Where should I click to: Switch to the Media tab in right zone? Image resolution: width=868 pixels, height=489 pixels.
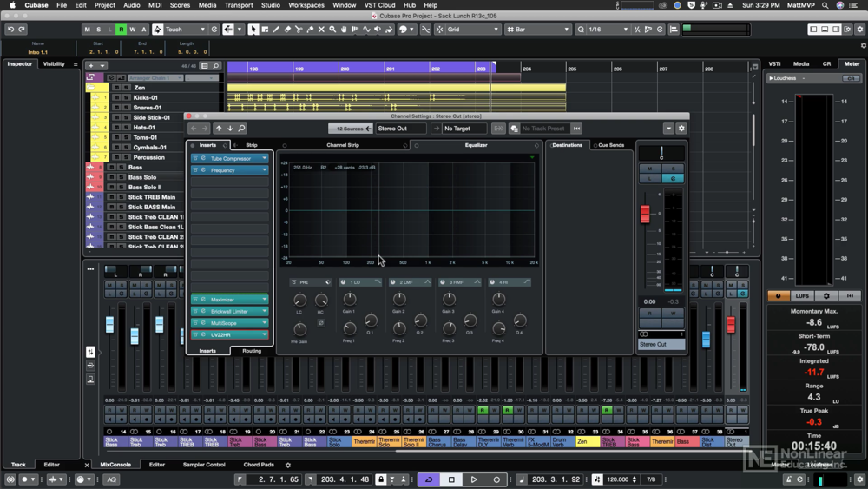(801, 64)
